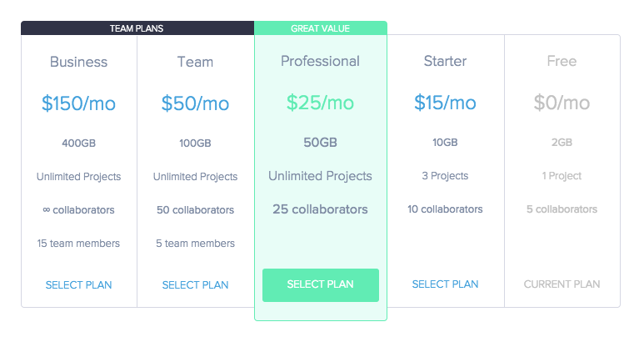This screenshot has width=644, height=337.
Task: Click the infinity collaborators feature text
Action: (78, 210)
